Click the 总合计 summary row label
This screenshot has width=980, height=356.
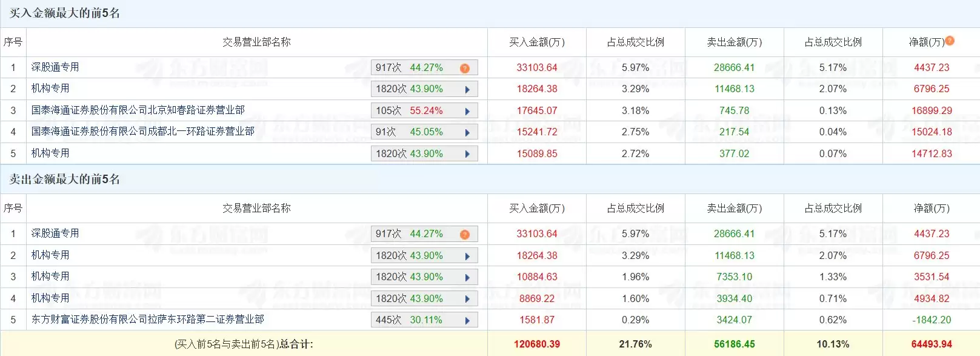244,344
